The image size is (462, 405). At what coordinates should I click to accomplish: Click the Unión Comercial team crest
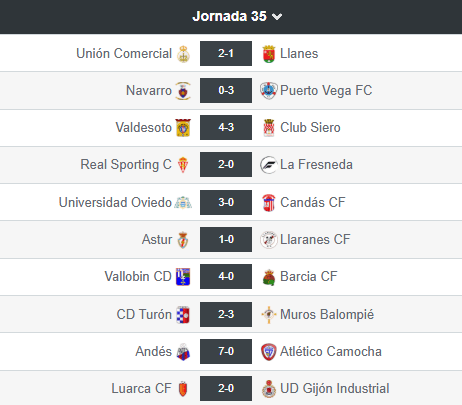(x=183, y=54)
